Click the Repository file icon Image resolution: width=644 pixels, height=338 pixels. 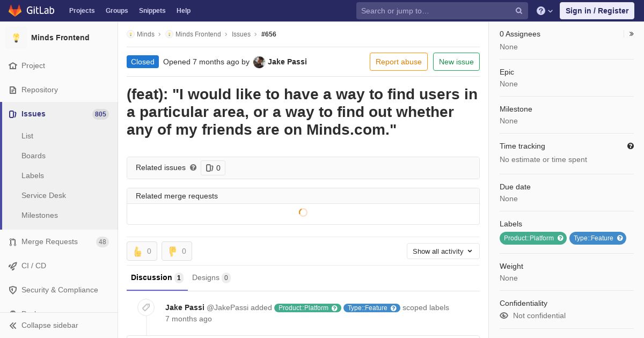[13, 90]
